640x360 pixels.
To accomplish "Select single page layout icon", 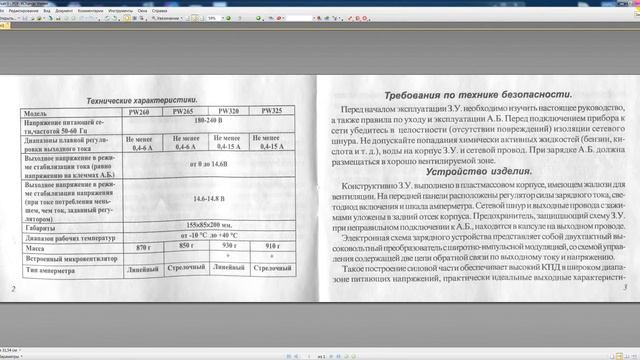I will (612, 356).
